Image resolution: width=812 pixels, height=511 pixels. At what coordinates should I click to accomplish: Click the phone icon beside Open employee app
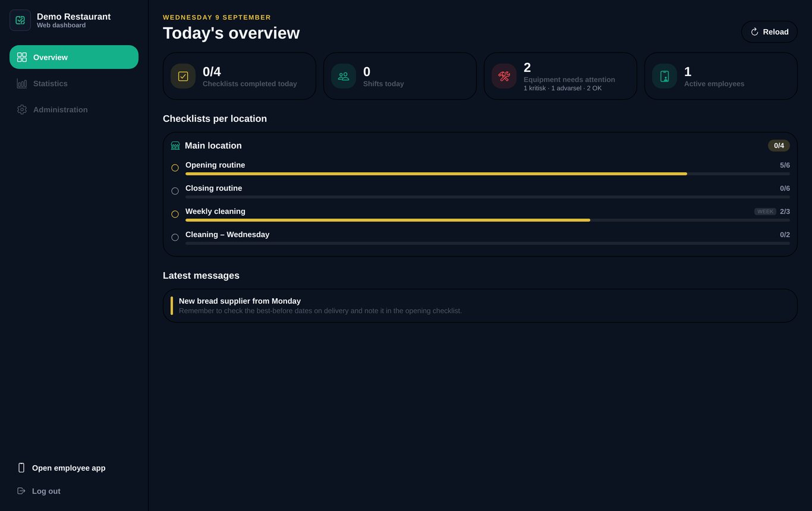pos(21,468)
